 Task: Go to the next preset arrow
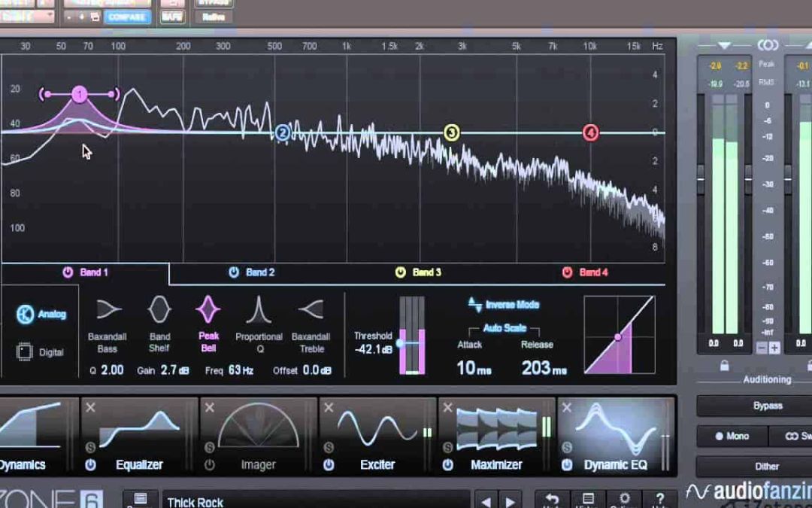[510, 500]
